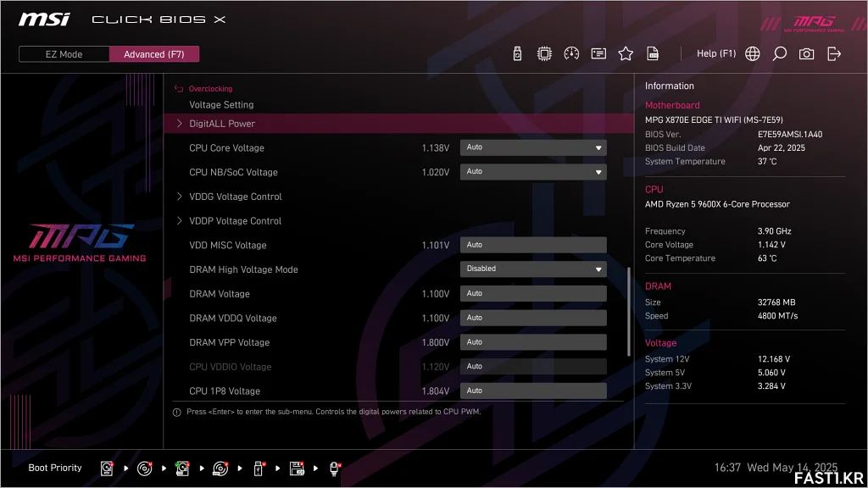Viewport: 868px width, 488px height.
Task: Open the M-Flash USB drive icon
Action: coord(517,53)
